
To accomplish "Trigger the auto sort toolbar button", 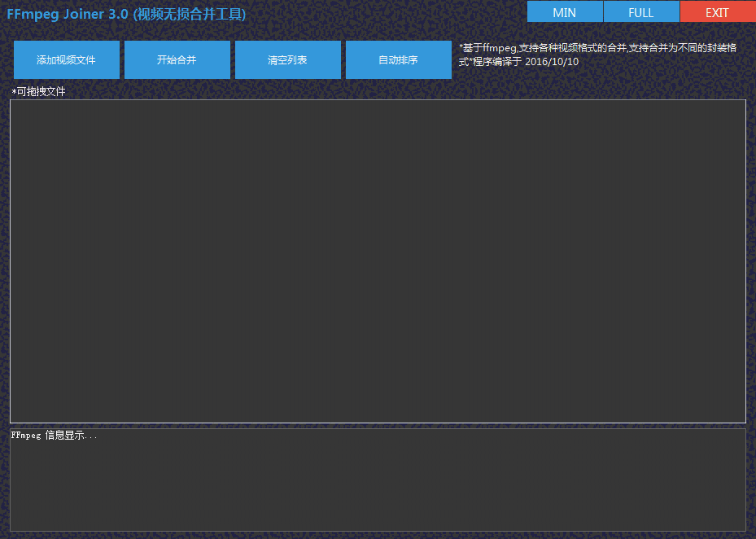I will [x=398, y=59].
